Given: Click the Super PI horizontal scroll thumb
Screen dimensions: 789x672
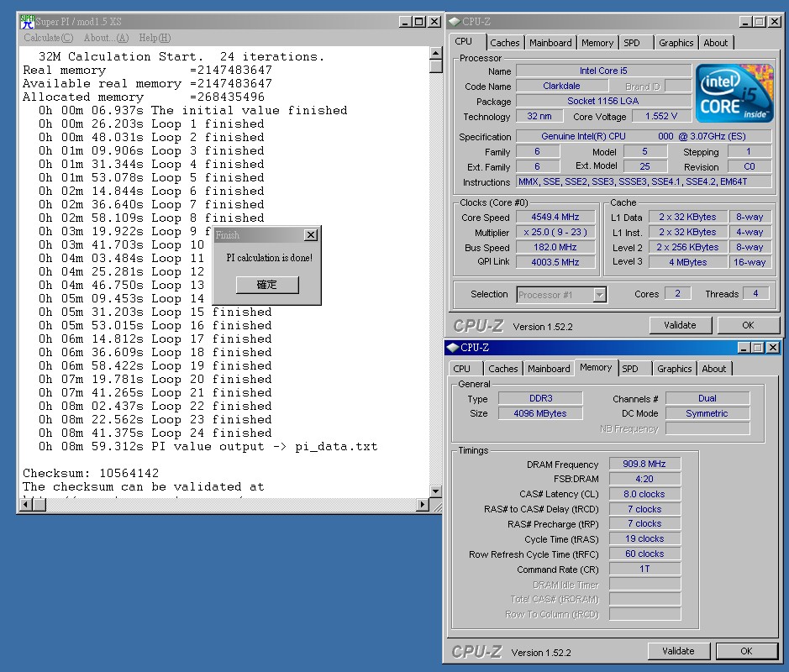Looking at the screenshot, I should [x=39, y=505].
